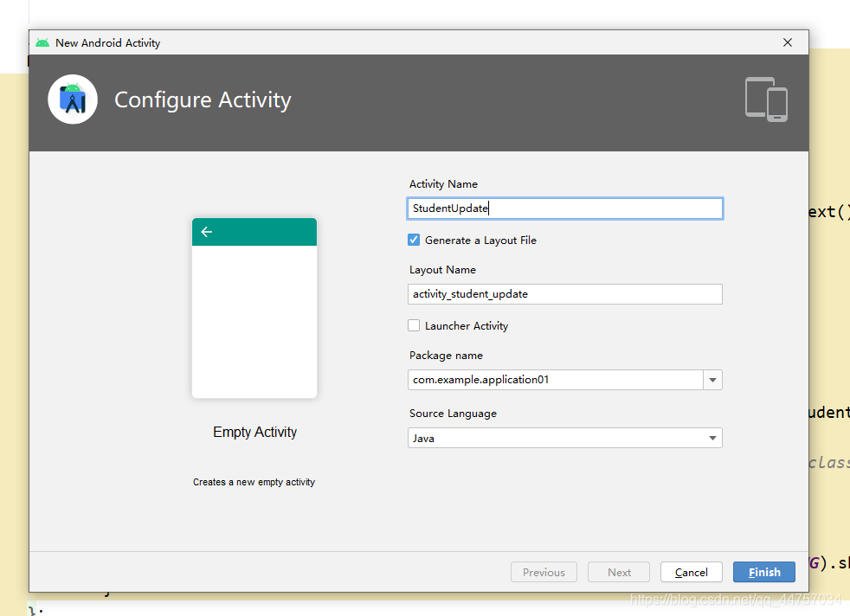Click the Configure Activity heading

point(203,99)
